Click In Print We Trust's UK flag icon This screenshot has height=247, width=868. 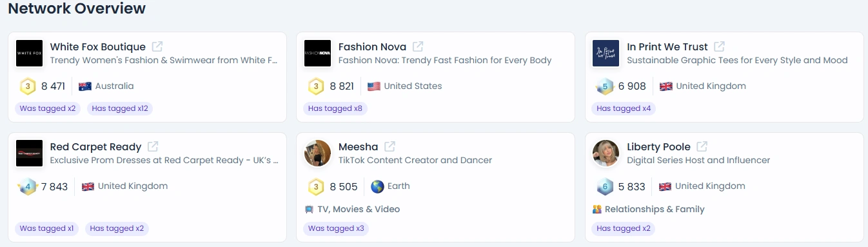(666, 86)
